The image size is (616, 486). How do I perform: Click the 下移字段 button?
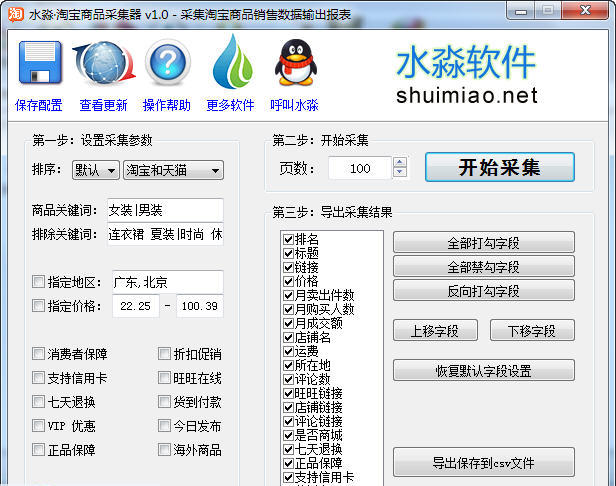[x=532, y=330]
